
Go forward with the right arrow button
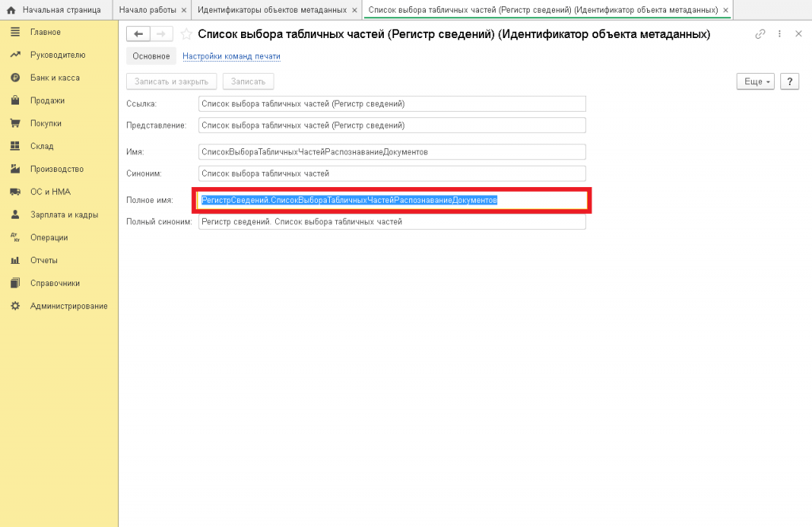coord(161,34)
